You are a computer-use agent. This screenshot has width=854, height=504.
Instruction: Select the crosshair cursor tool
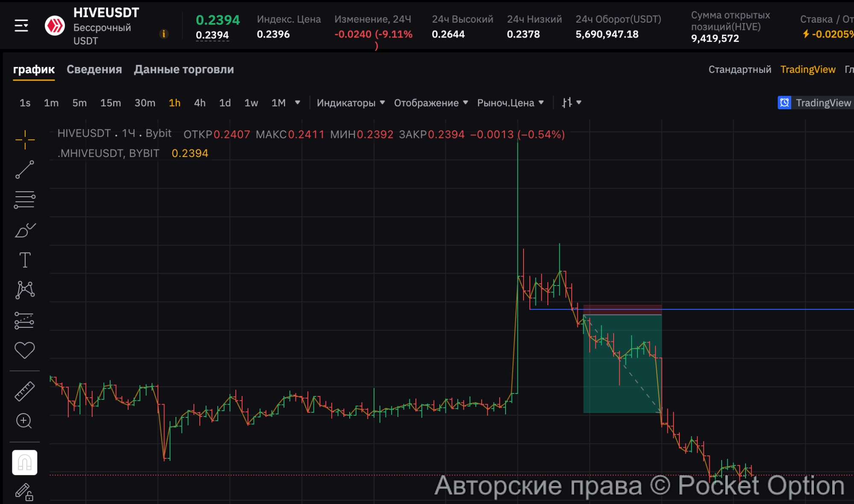click(x=25, y=140)
